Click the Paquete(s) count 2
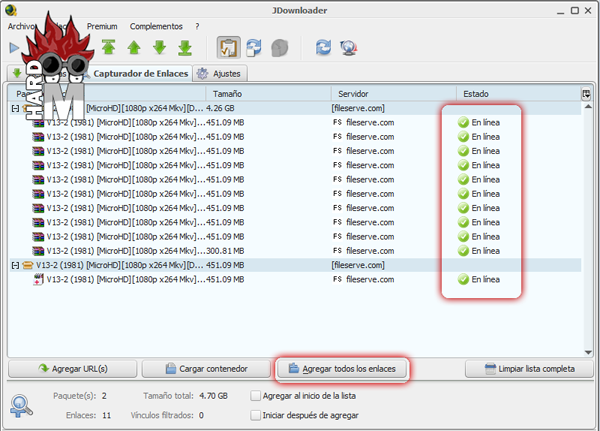 (x=104, y=396)
